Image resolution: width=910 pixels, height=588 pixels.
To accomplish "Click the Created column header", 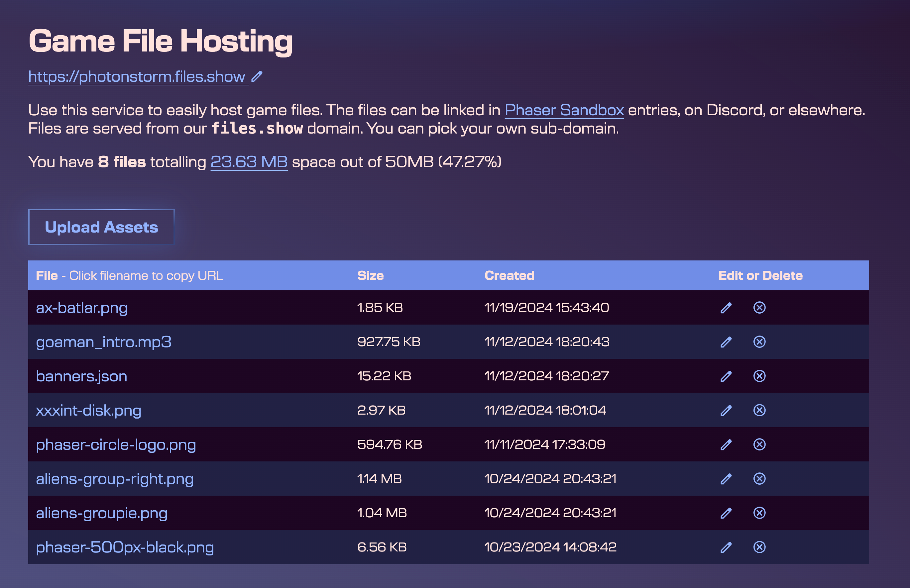I will [509, 275].
